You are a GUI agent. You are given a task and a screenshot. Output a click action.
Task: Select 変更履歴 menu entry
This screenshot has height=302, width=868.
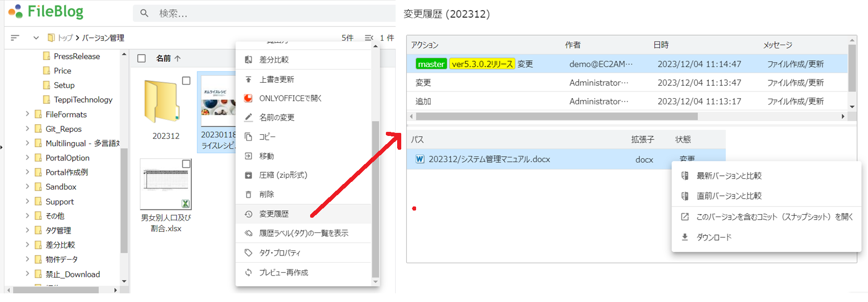(x=303, y=214)
